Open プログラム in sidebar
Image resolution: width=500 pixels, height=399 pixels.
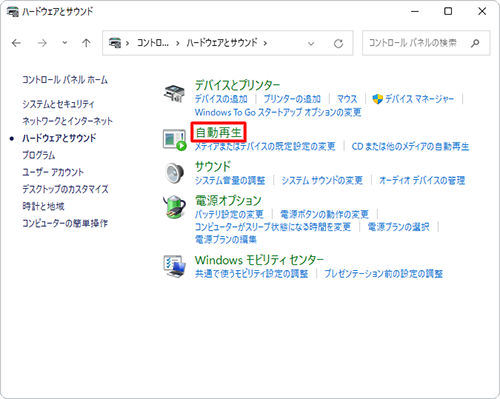coord(39,155)
